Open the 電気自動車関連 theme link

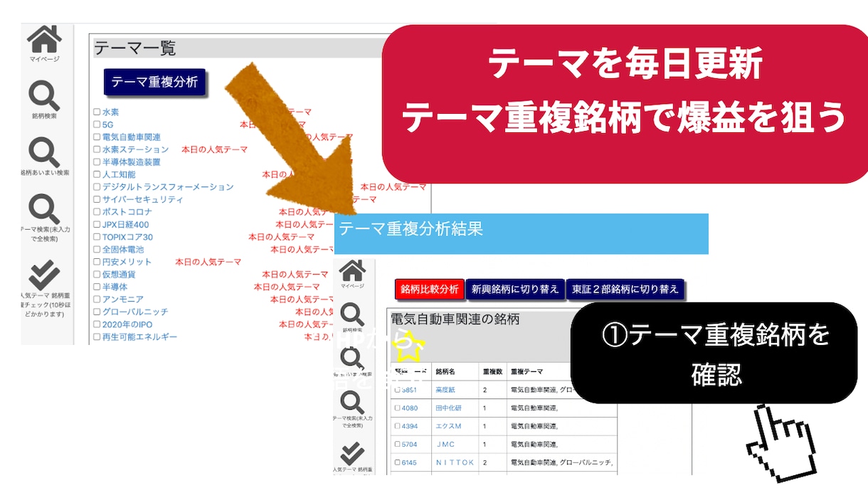tap(131, 137)
